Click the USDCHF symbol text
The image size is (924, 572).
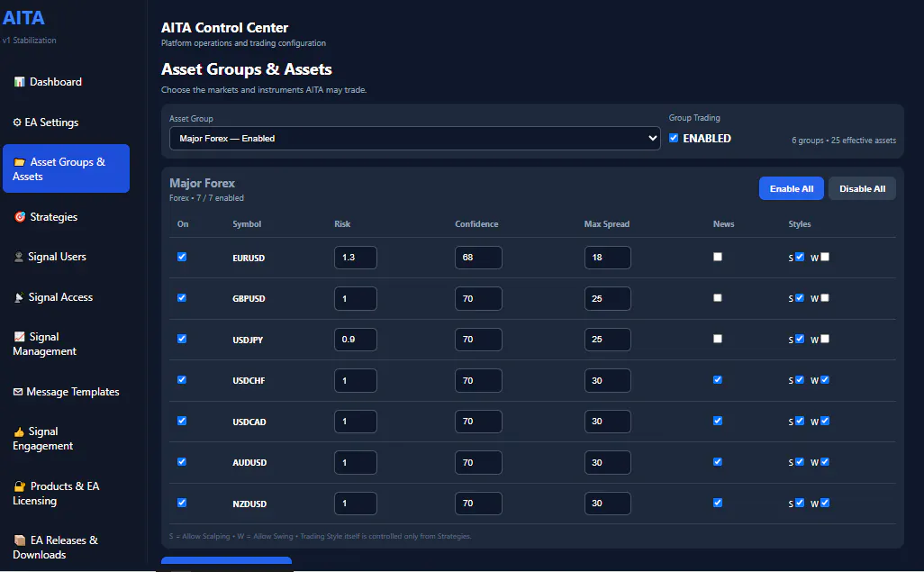pyautogui.click(x=249, y=381)
